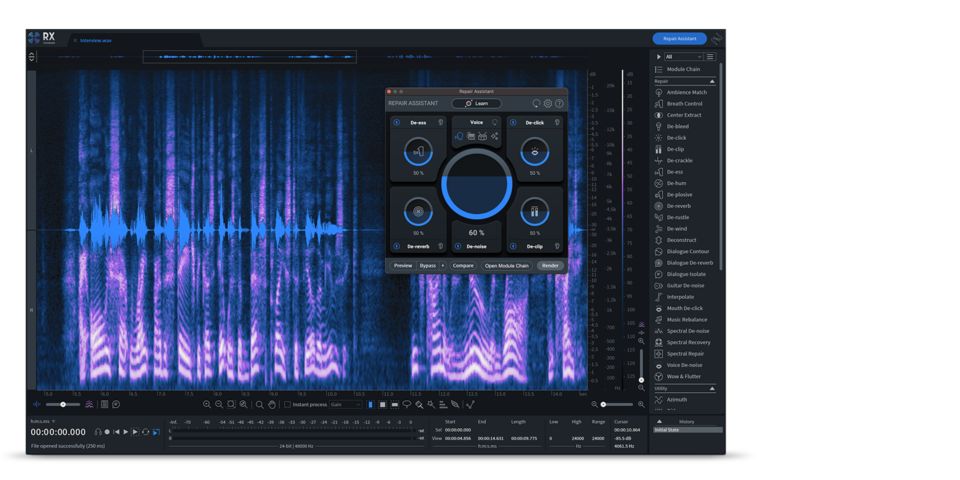Click the play button in transport
The width and height of the screenshot is (960, 480).
125,432
